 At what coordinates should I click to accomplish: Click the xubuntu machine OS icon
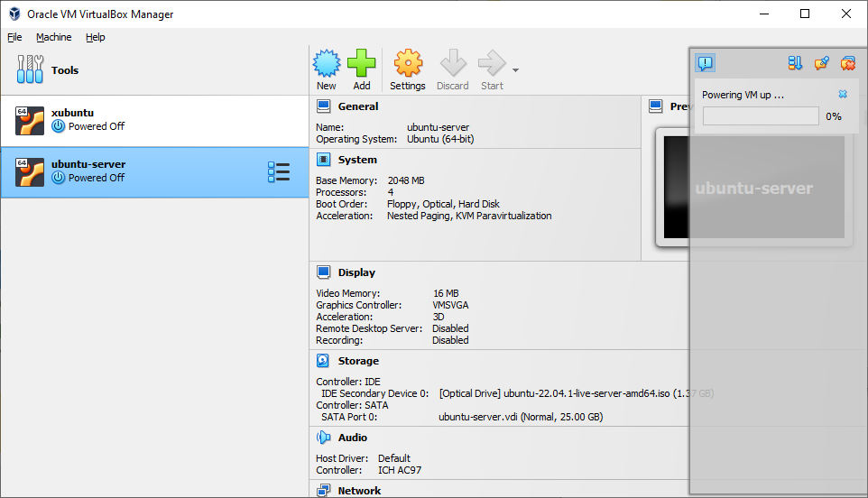click(x=30, y=121)
